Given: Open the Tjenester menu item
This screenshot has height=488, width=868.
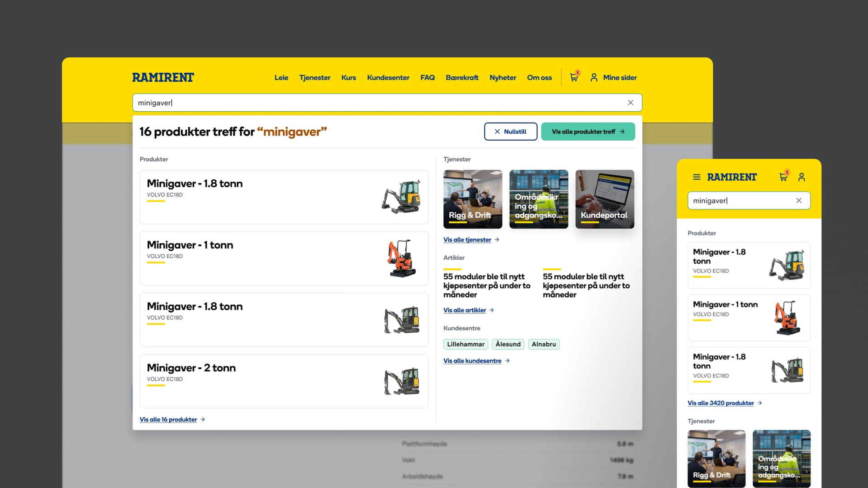Looking at the screenshot, I should coord(315,77).
